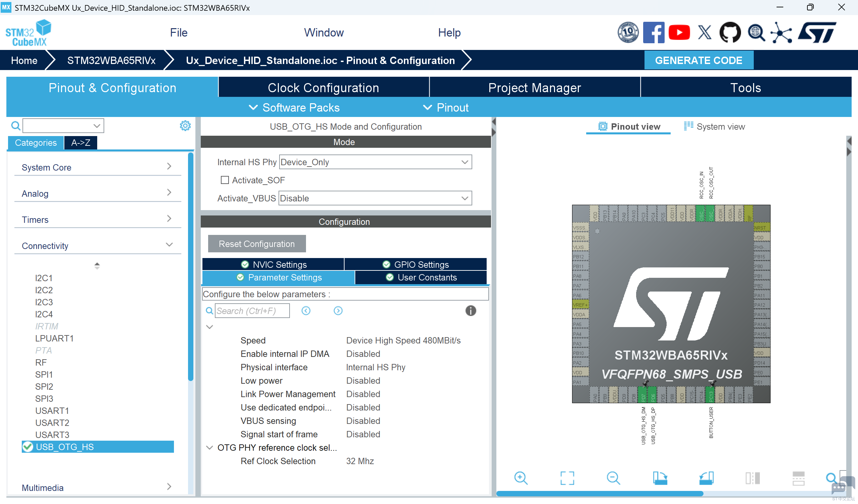Open the Activate_VBUS dropdown

(x=376, y=198)
